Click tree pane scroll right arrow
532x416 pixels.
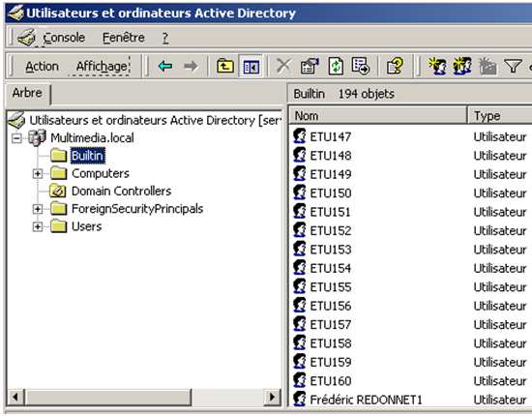click(x=272, y=397)
